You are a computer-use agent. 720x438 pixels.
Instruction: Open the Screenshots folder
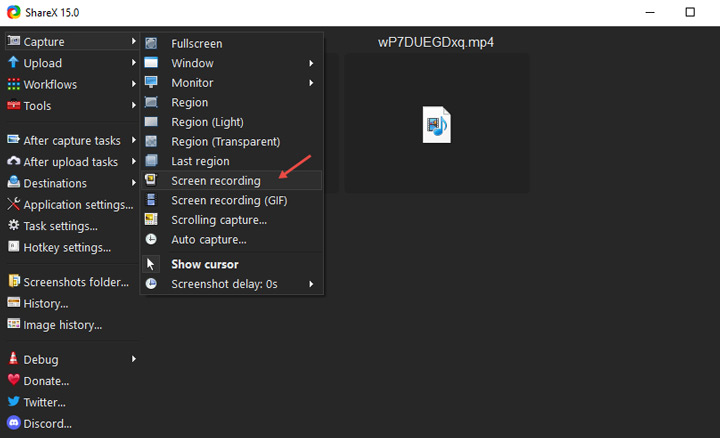[76, 282]
